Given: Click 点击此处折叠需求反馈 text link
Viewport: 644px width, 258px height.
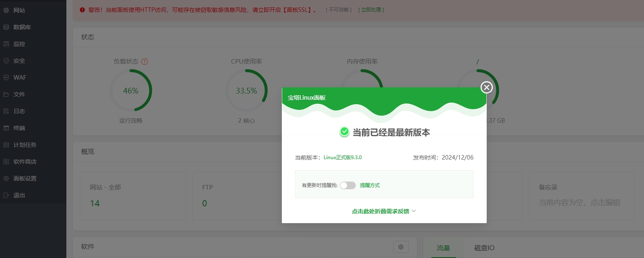Looking at the screenshot, I should click(381, 211).
